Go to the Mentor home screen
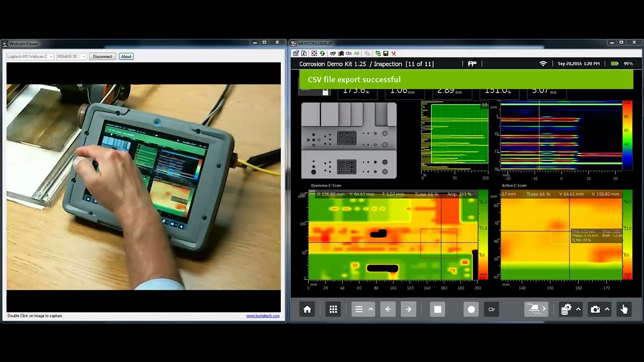 pos(307,309)
